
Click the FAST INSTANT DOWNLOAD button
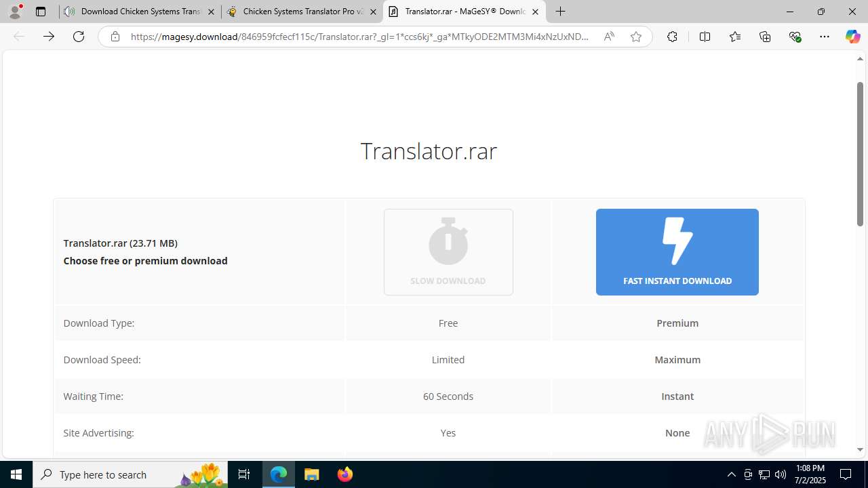[x=677, y=252]
